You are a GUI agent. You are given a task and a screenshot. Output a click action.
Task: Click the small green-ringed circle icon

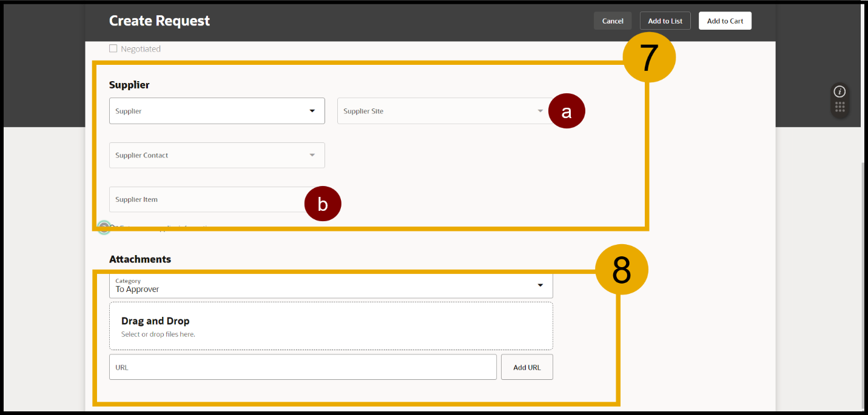click(x=104, y=228)
